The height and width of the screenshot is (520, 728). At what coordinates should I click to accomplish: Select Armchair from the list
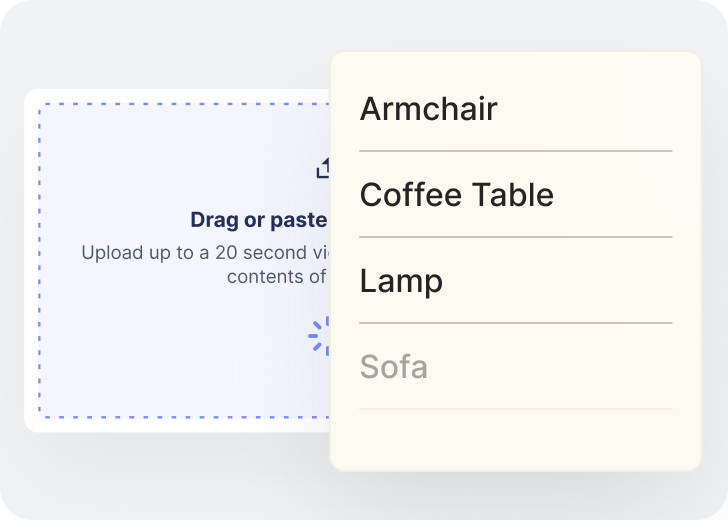[x=429, y=109]
